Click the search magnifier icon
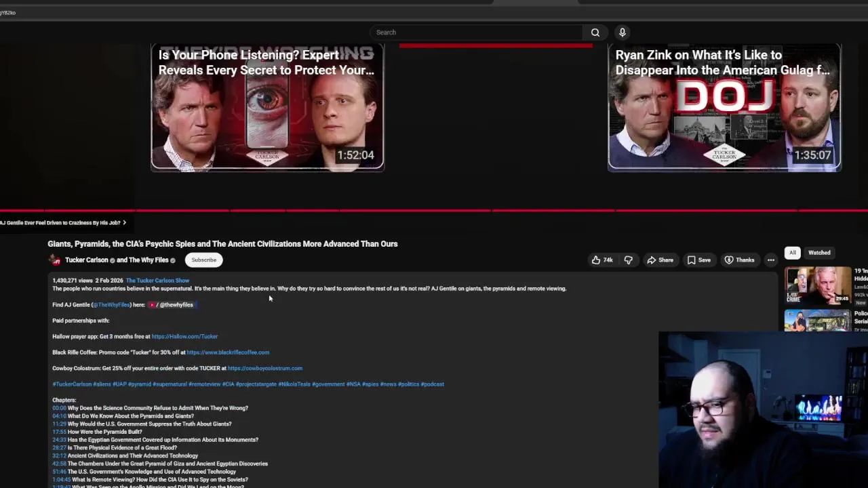The width and height of the screenshot is (868, 488). [595, 33]
